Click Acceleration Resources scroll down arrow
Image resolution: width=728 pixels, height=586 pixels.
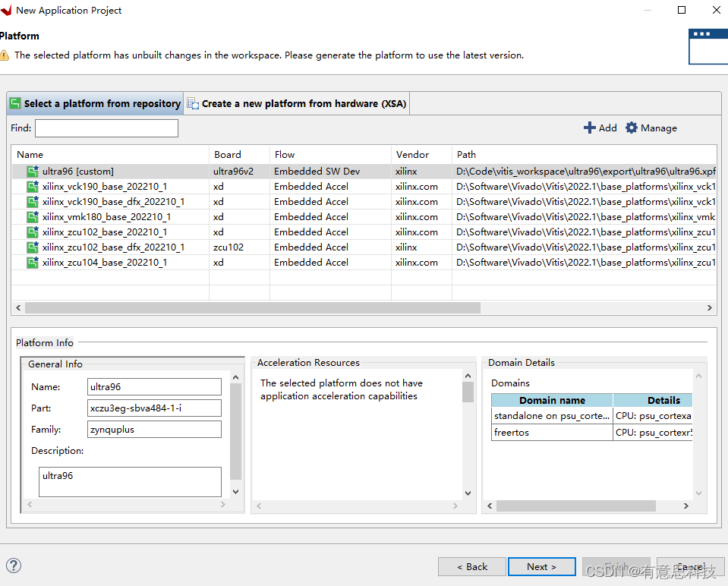coord(468,493)
